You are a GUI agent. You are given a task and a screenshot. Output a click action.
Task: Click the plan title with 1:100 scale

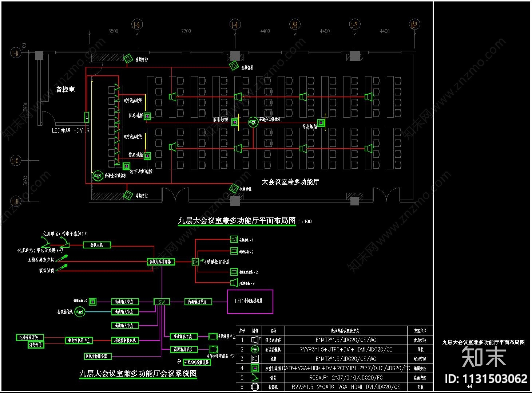[x=245, y=221]
